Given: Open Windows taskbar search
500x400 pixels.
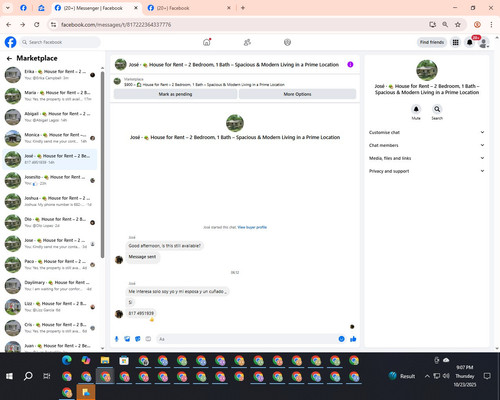Looking at the screenshot, I should pyautogui.click(x=28, y=376).
